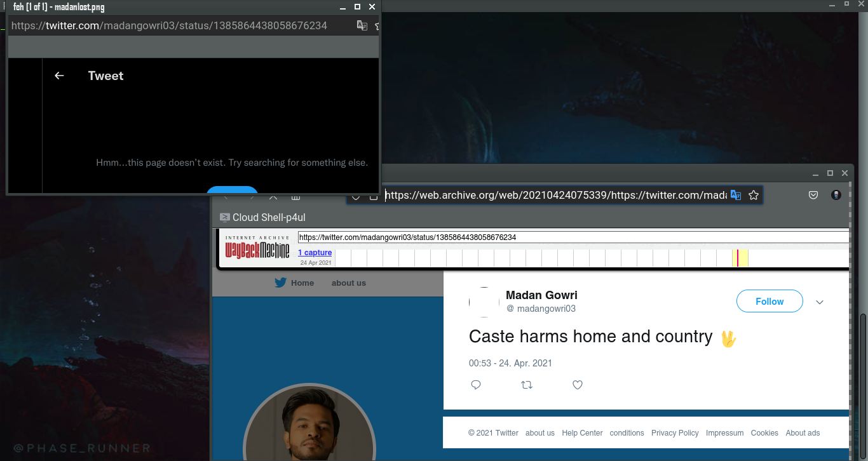The height and width of the screenshot is (461, 868).
Task: Click the Wayback Machine URL input field
Action: [573, 237]
